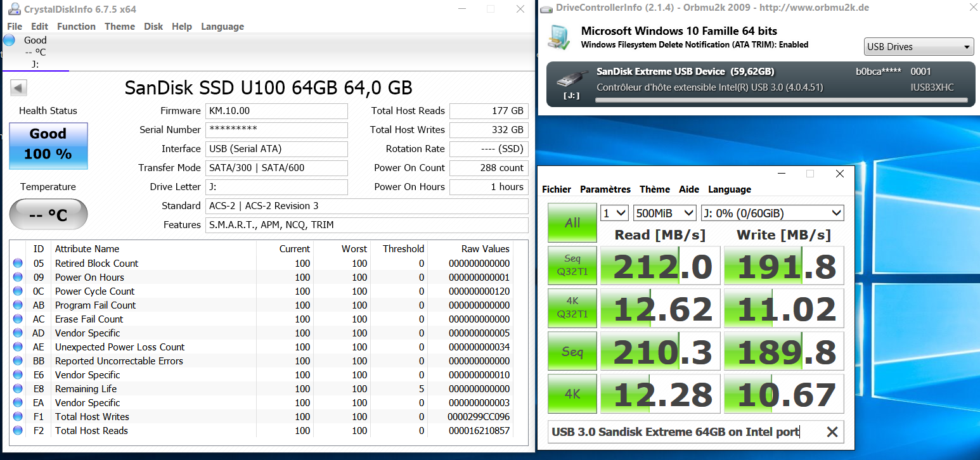The width and height of the screenshot is (980, 460).
Task: Click status orb for Remaining Life
Action: tap(18, 388)
